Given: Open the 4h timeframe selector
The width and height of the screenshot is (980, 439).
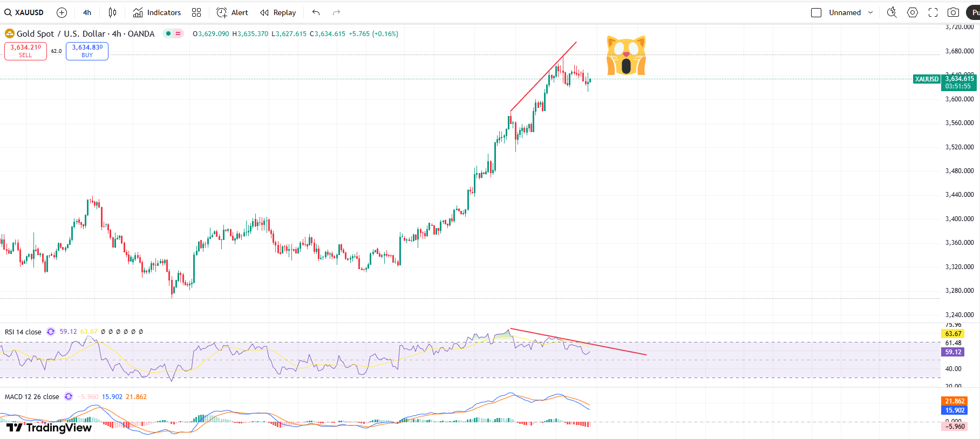Looking at the screenshot, I should click(x=87, y=12).
